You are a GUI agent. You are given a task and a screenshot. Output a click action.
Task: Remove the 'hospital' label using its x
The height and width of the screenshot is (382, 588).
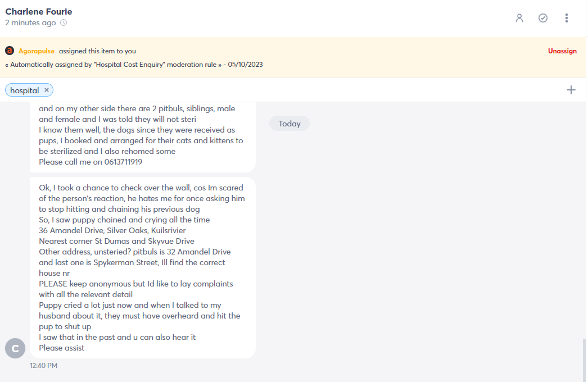pyautogui.click(x=47, y=90)
